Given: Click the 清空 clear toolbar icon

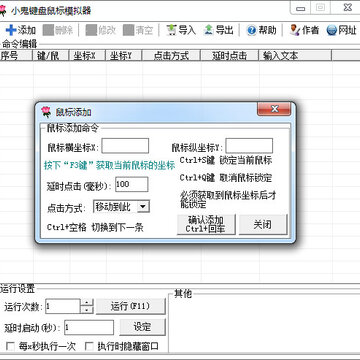Looking at the screenshot, I should (x=128, y=30).
